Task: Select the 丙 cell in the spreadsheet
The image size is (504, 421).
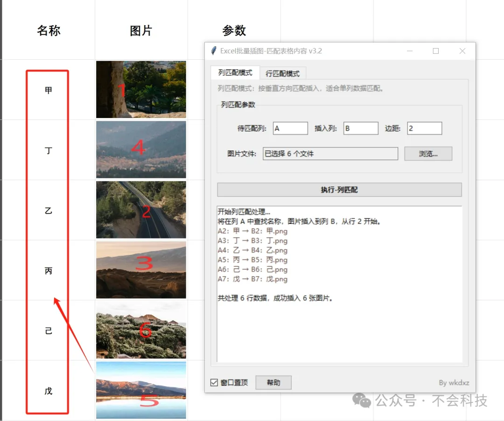Action: tap(48, 271)
